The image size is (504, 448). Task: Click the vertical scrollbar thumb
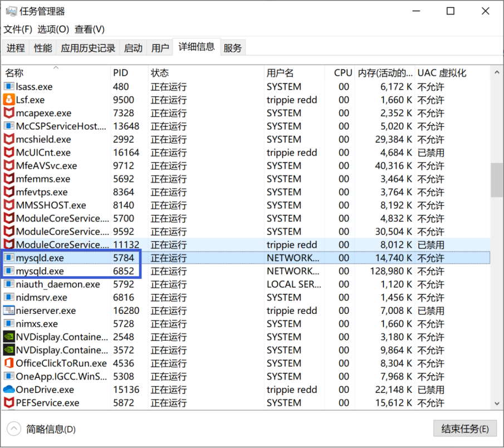(497, 180)
